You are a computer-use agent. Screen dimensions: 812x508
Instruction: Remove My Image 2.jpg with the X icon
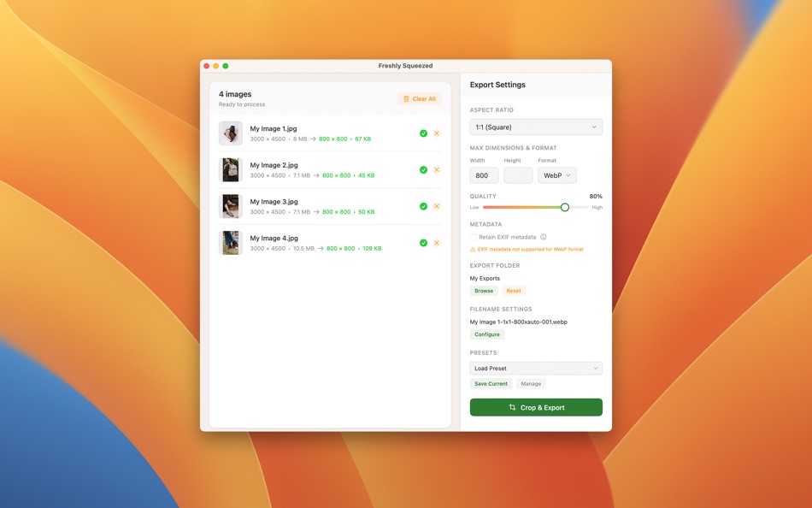[437, 170]
